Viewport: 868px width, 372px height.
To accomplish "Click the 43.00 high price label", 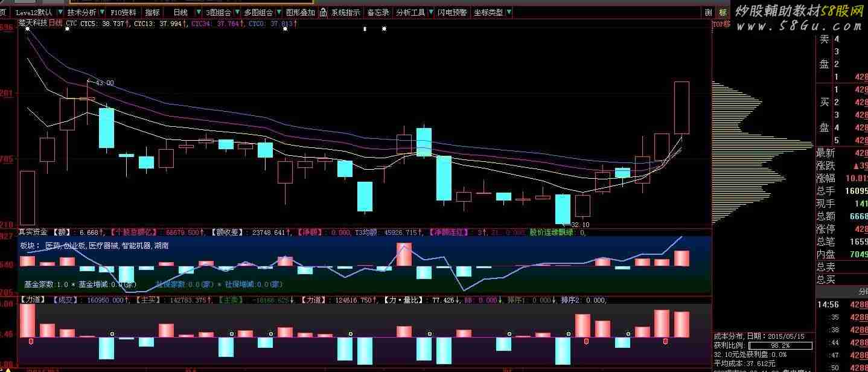I will [104, 83].
